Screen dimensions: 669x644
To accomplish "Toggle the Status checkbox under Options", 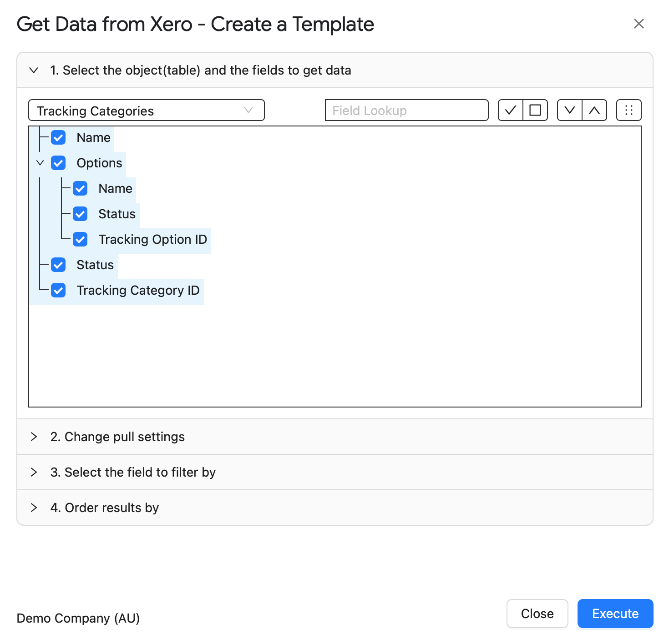I will coord(80,214).
